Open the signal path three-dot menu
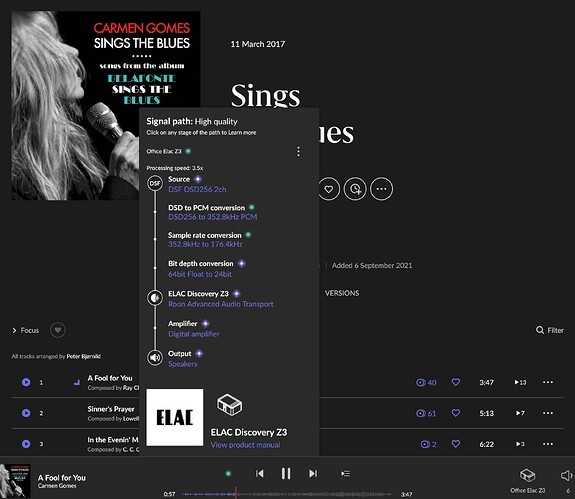The image size is (575, 499). (299, 151)
